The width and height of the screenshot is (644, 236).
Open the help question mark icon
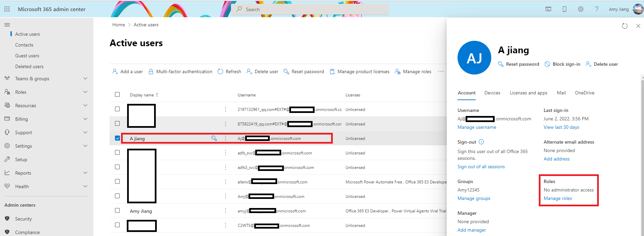click(597, 9)
